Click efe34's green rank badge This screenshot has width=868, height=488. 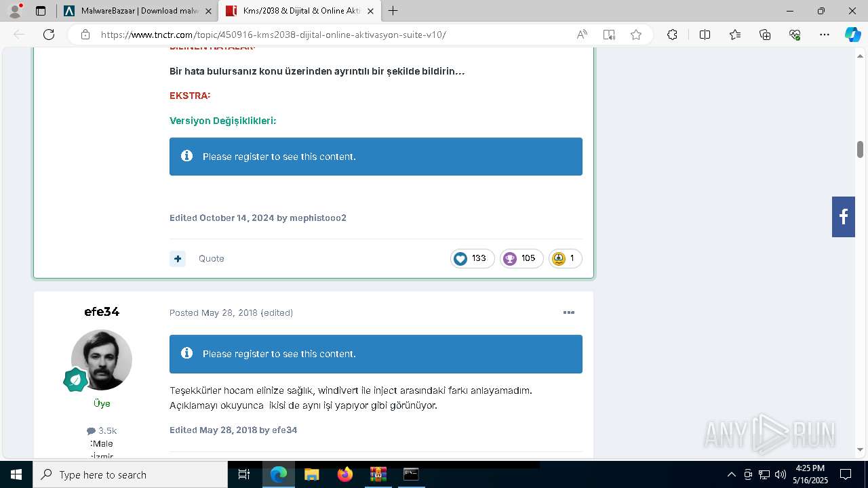(75, 380)
